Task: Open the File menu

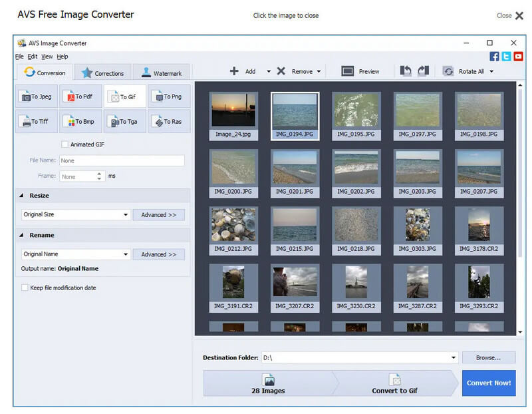Action: point(19,57)
